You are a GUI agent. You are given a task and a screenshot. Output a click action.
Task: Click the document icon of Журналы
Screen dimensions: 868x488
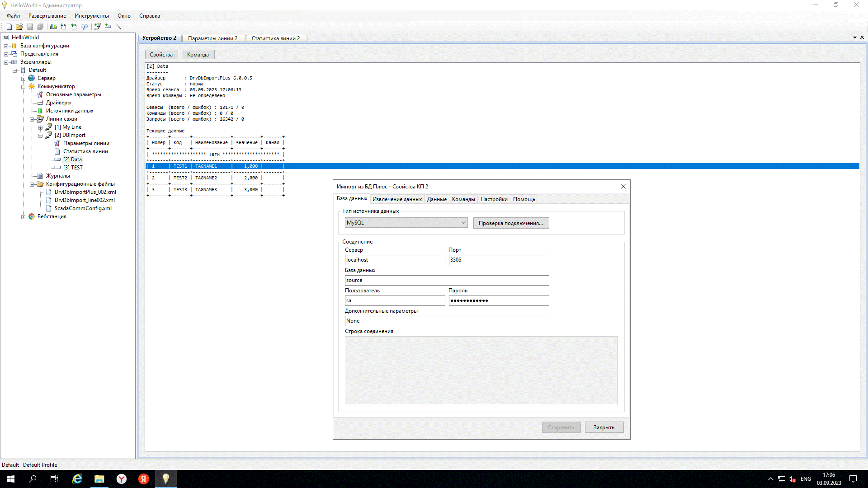pos(40,176)
